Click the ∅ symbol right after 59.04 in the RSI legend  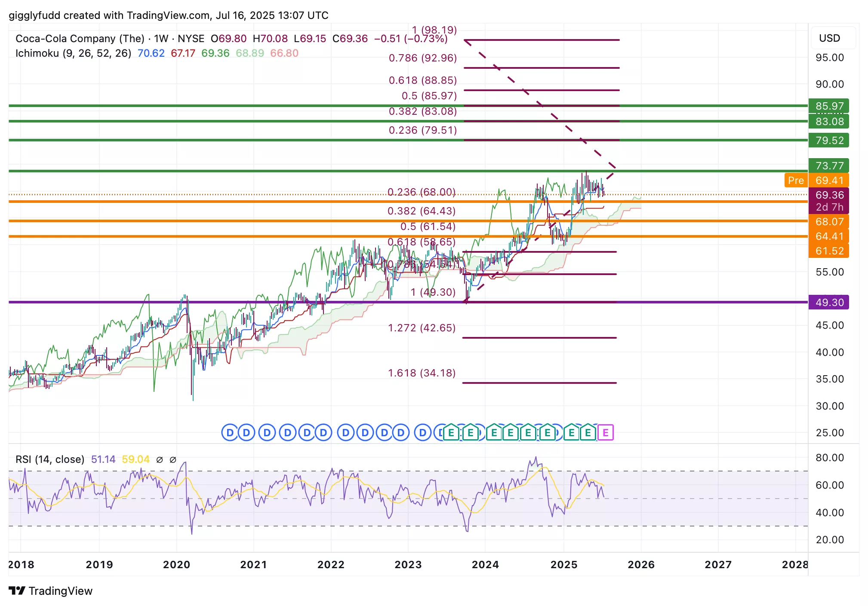[160, 459]
